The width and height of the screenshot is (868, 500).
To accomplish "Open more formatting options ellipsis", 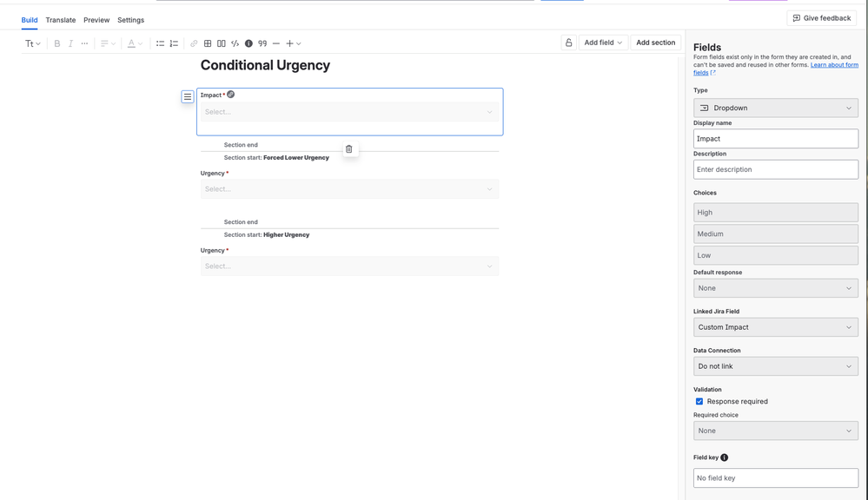I will (x=84, y=43).
